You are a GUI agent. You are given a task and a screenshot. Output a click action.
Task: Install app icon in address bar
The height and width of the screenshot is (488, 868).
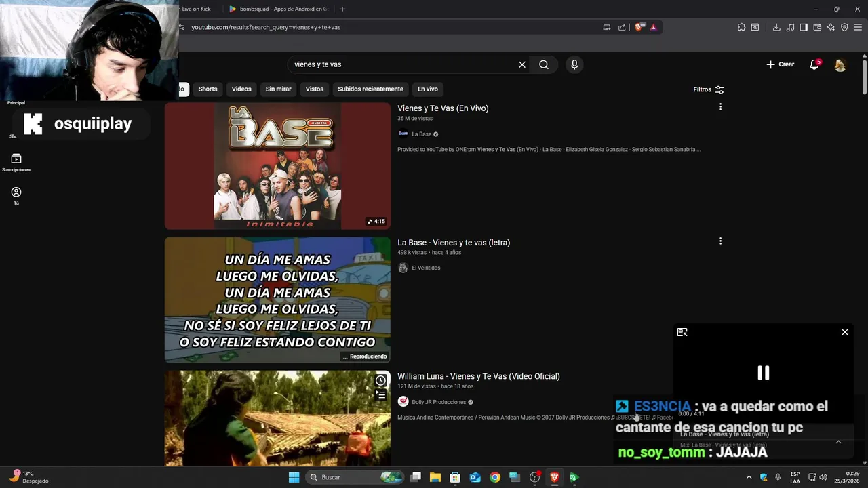tap(607, 27)
